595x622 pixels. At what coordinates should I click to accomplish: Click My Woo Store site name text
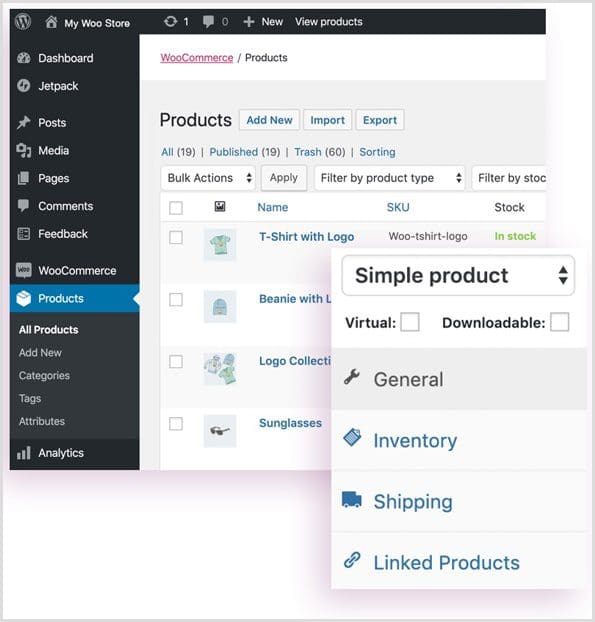(x=97, y=23)
